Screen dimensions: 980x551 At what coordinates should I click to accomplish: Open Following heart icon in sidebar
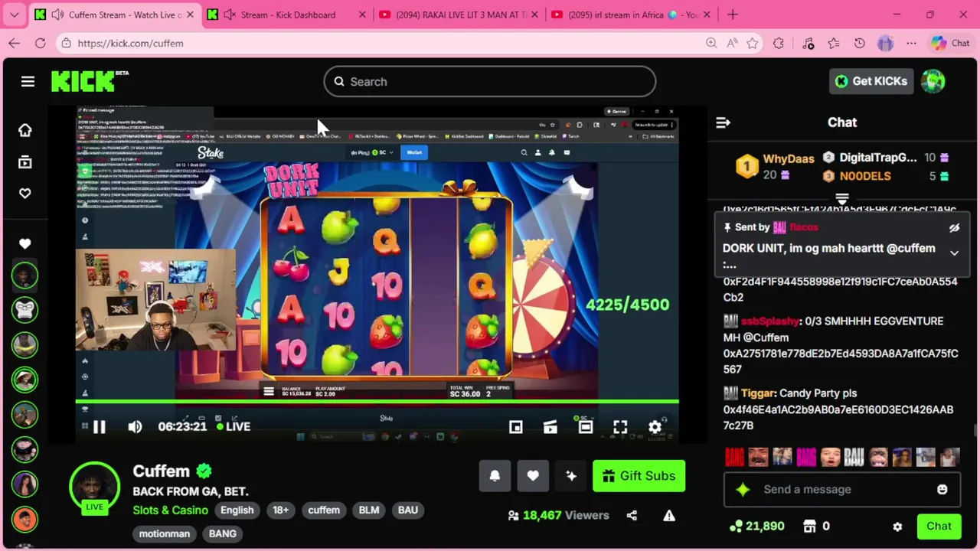25,194
